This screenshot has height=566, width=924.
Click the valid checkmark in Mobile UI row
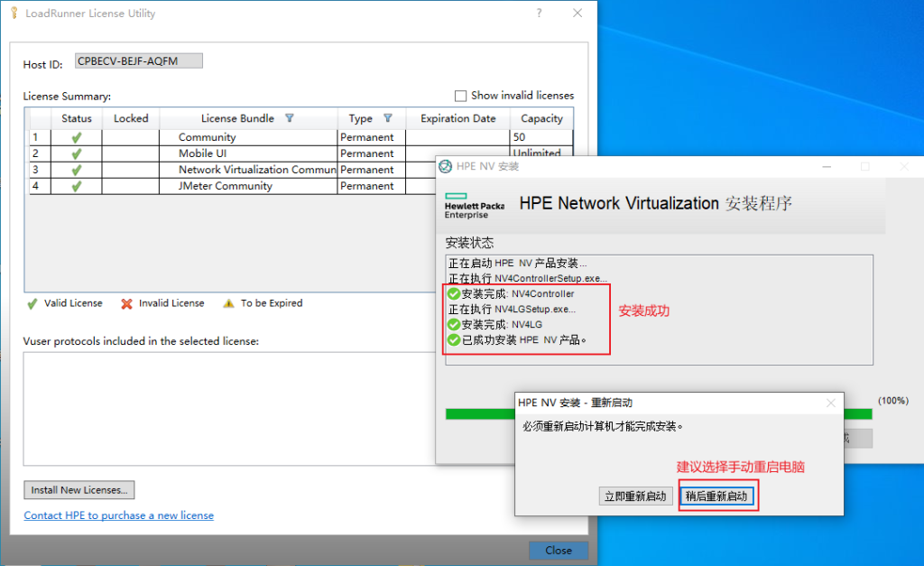(77, 153)
